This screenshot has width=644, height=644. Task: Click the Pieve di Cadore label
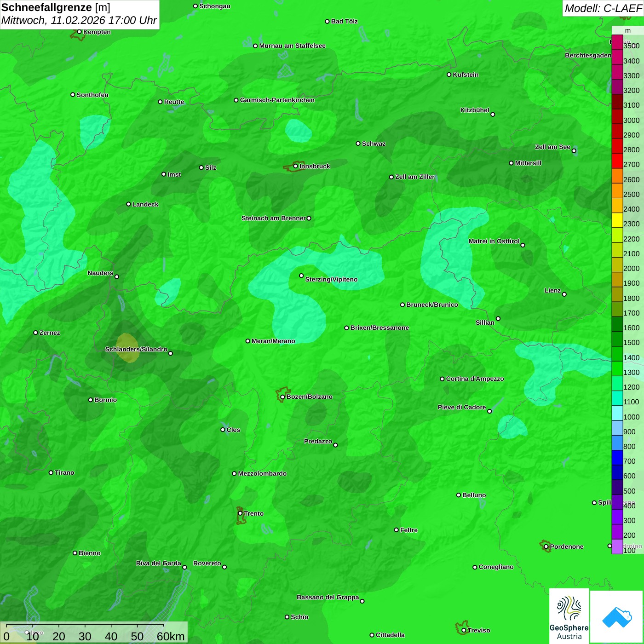tap(462, 407)
